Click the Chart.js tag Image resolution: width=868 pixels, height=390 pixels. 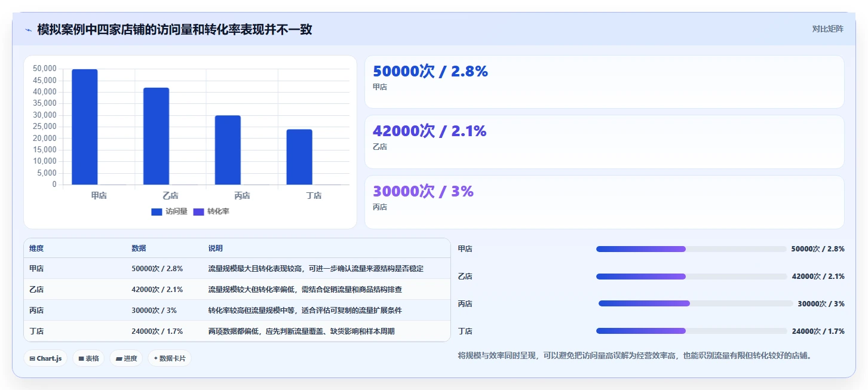[46, 358]
